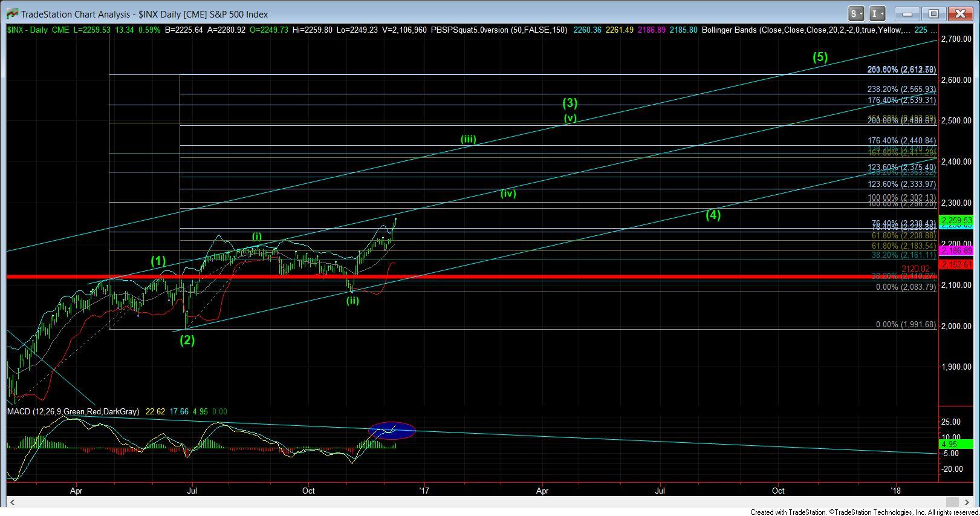Select the thick red horizontal support line
The width and height of the screenshot is (980, 516).
click(x=423, y=277)
